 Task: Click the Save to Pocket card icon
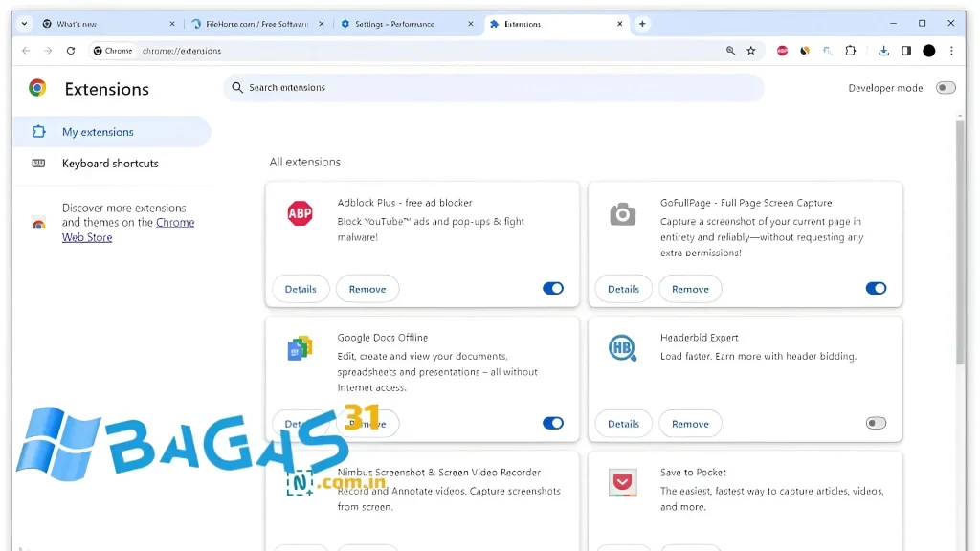[622, 483]
